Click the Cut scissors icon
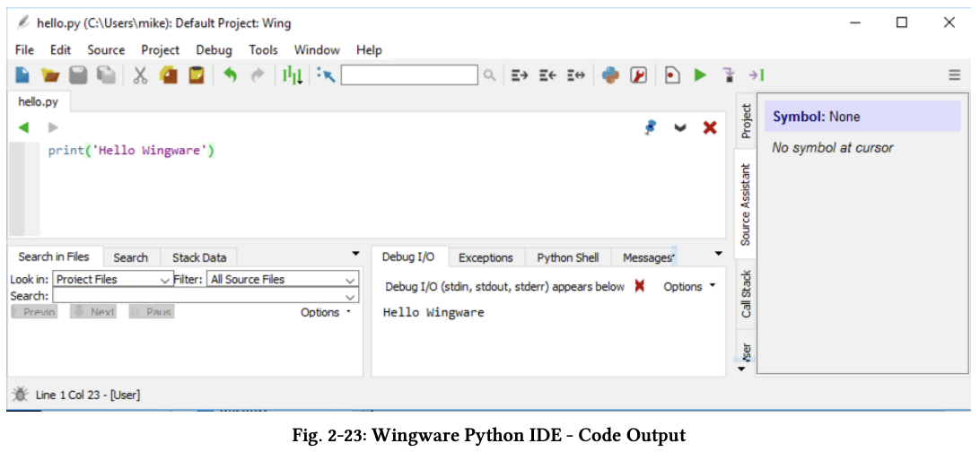The image size is (980, 452). coord(140,76)
